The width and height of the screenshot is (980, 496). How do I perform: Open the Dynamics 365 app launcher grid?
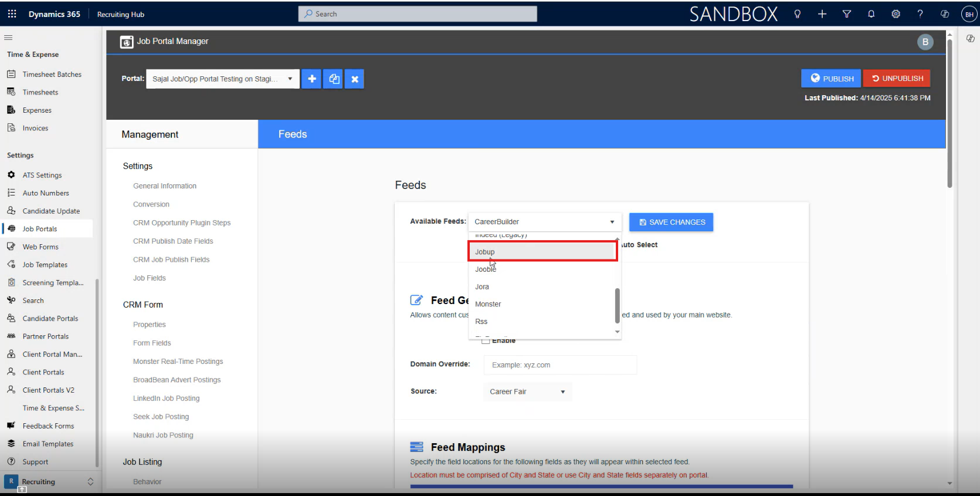coord(12,14)
